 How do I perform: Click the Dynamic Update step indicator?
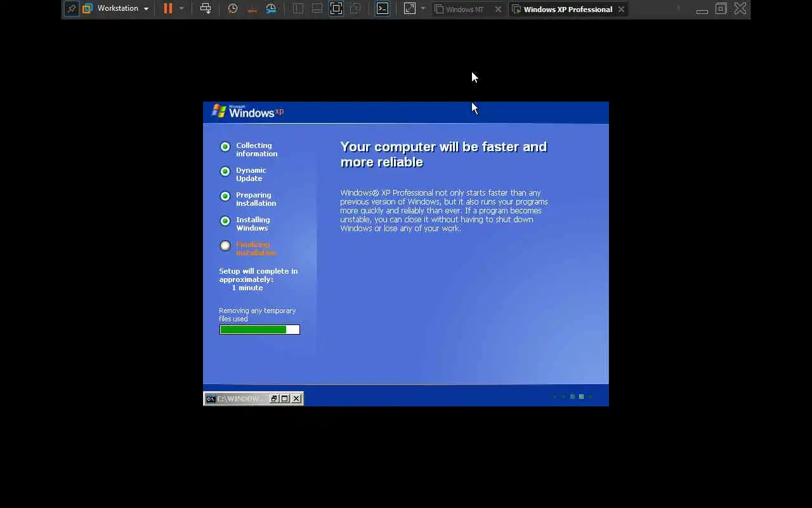pyautogui.click(x=225, y=171)
